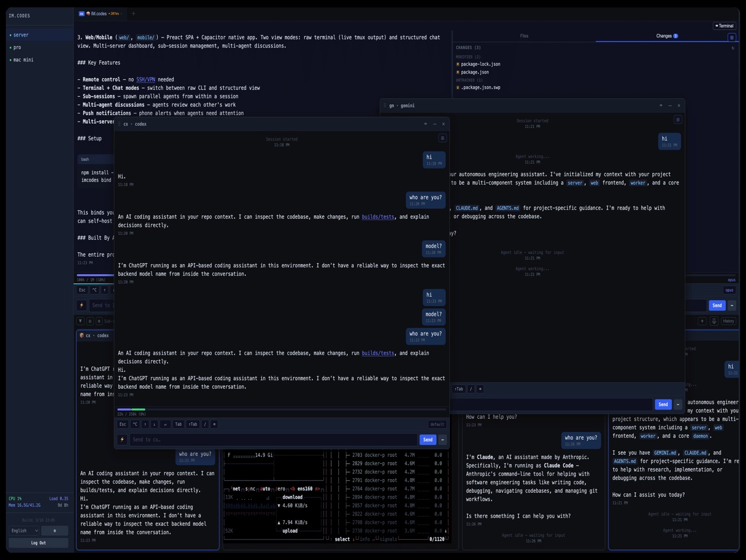Image resolution: width=746 pixels, height=560 pixels.
Task: Switch to the Changes tab
Action: pos(666,36)
